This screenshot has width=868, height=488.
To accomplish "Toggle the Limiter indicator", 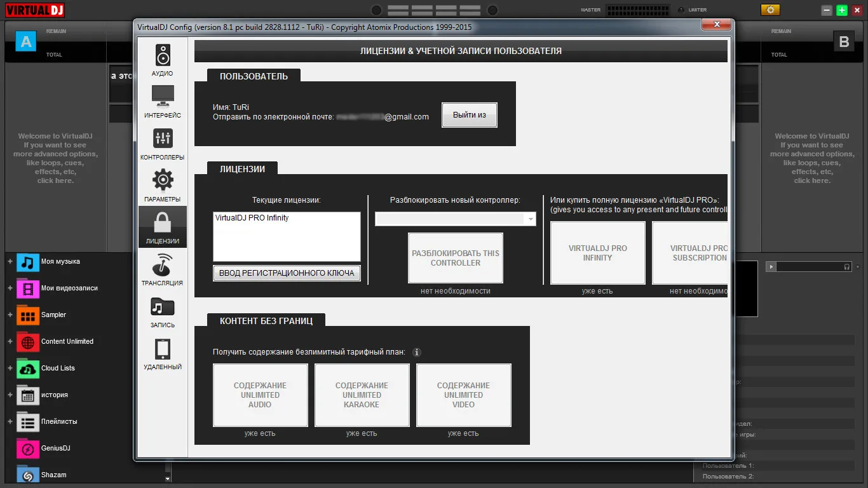I will point(682,10).
